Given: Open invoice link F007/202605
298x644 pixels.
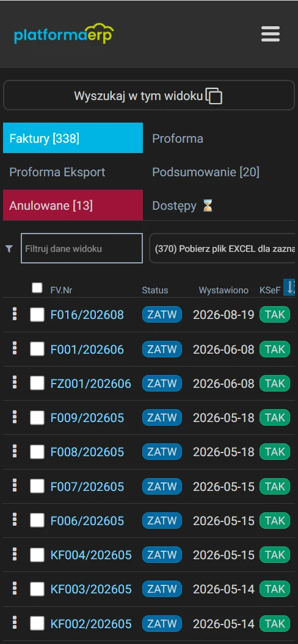Looking at the screenshot, I should pos(87,486).
